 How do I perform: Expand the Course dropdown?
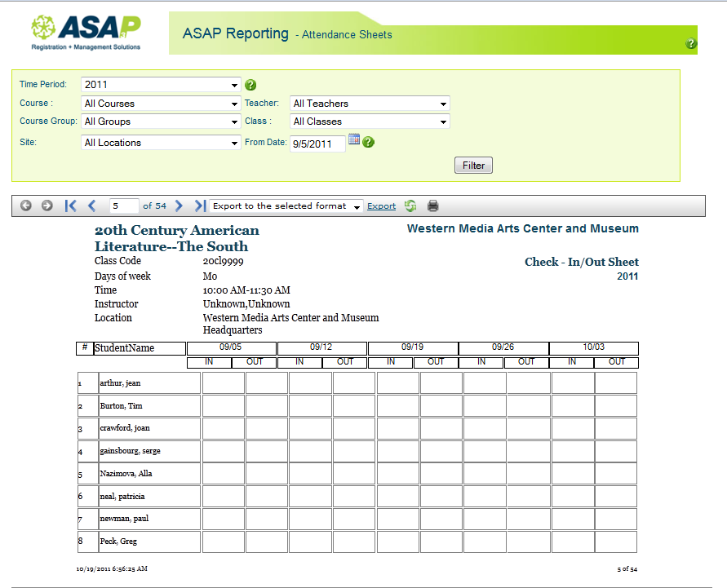(x=161, y=104)
